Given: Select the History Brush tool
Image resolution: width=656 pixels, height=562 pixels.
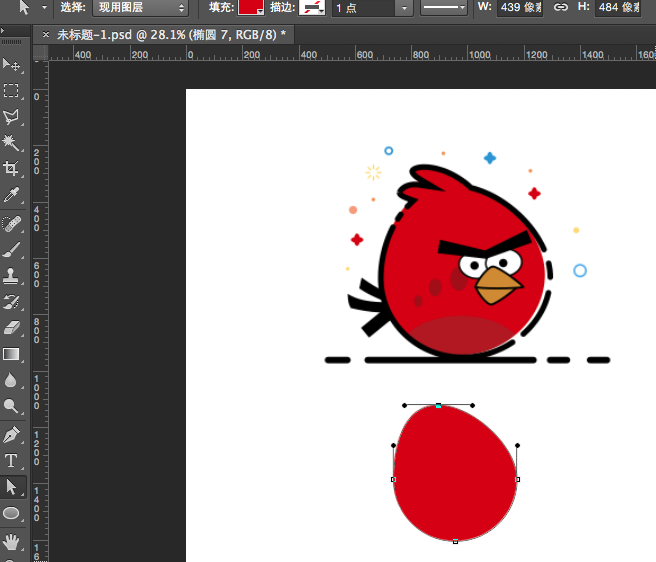Looking at the screenshot, I should coord(11,302).
